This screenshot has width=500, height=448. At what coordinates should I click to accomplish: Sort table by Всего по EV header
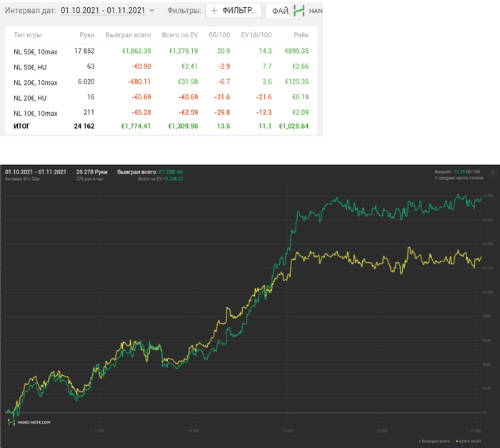[179, 35]
